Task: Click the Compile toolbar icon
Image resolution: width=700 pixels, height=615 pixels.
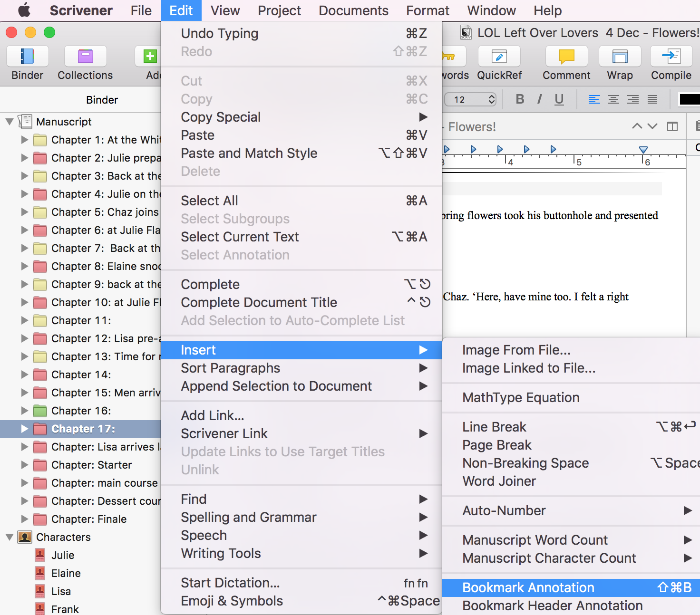Action: click(671, 56)
